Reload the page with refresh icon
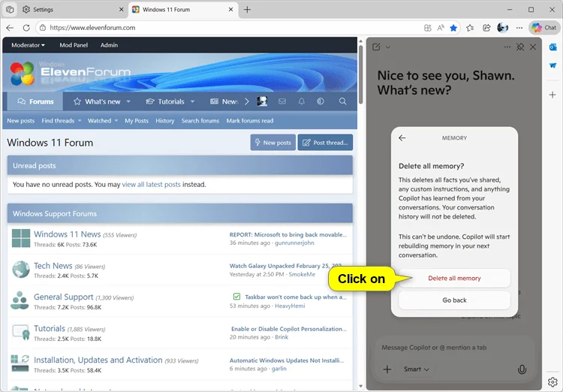The height and width of the screenshot is (392, 563). point(26,28)
